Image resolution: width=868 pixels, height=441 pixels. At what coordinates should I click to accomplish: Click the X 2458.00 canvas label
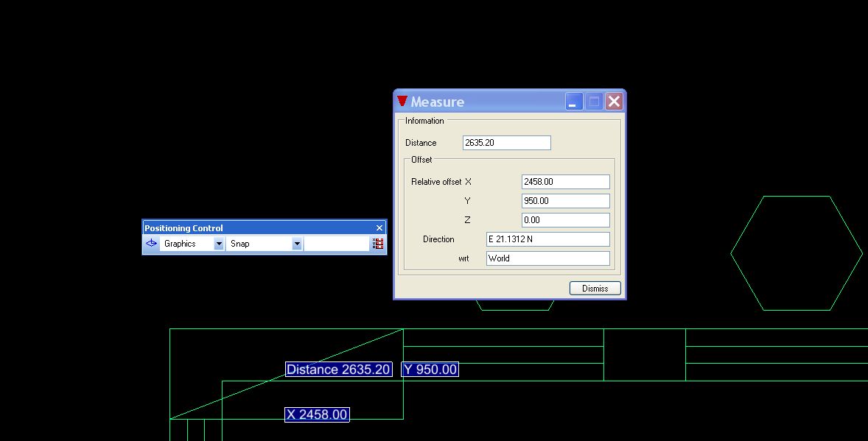point(317,414)
